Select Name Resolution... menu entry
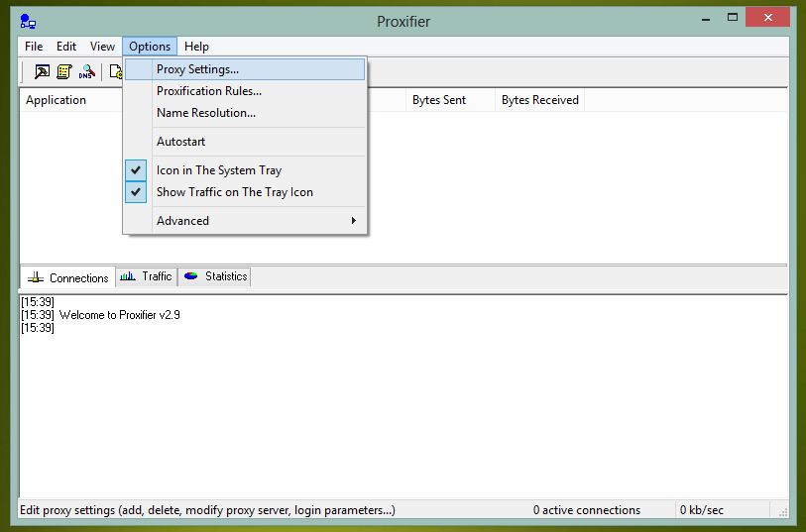The image size is (806, 532). 245,113
